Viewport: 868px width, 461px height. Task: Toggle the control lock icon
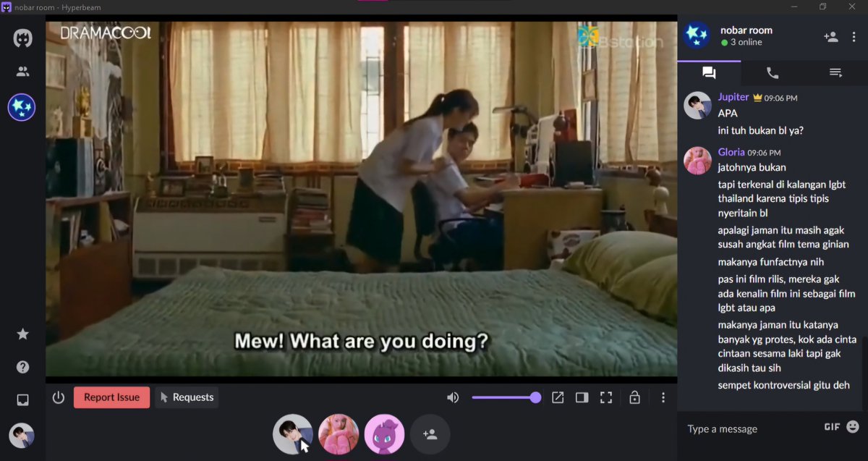[x=634, y=397]
